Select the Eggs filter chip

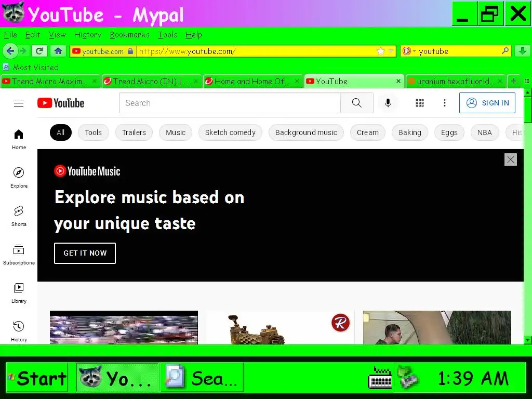click(449, 132)
